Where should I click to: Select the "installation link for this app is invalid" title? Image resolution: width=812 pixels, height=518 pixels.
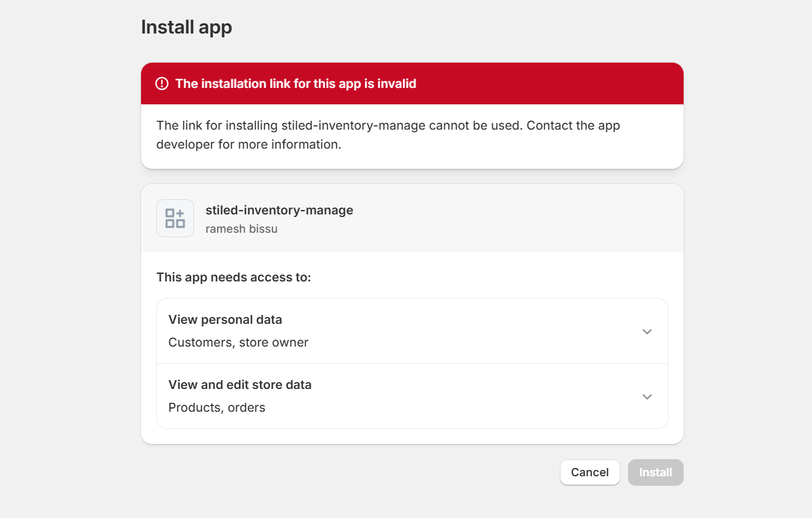pyautogui.click(x=295, y=83)
